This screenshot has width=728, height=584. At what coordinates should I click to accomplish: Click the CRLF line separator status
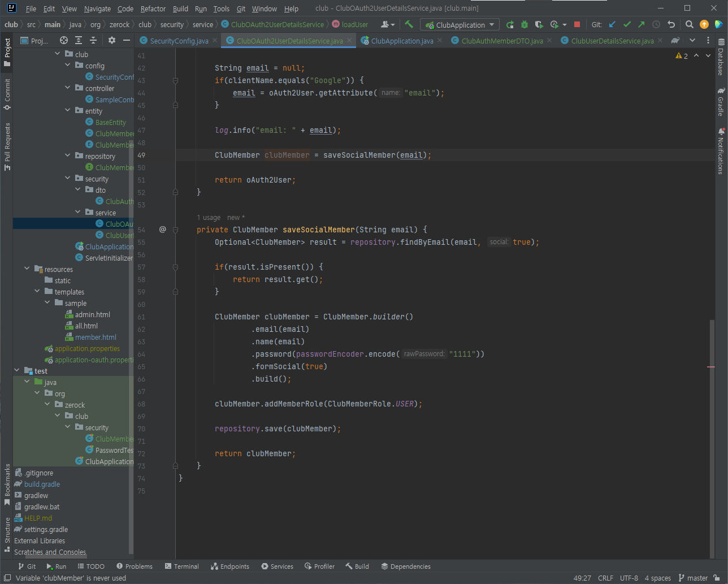click(605, 578)
